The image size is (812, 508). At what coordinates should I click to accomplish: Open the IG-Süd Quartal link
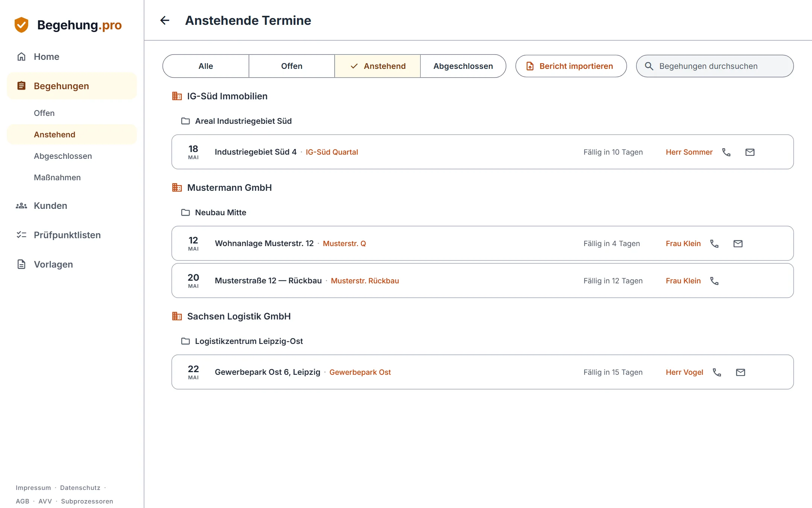[x=332, y=152]
